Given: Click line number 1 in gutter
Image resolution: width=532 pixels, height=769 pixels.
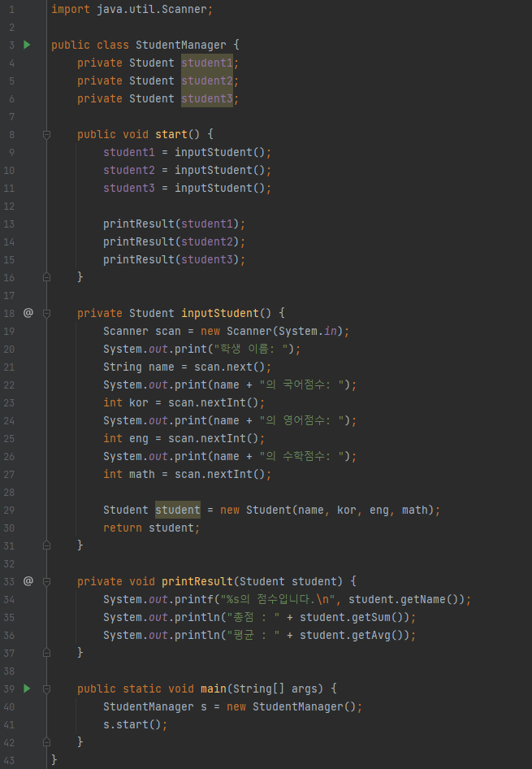Looking at the screenshot, I should pyautogui.click(x=11, y=9).
